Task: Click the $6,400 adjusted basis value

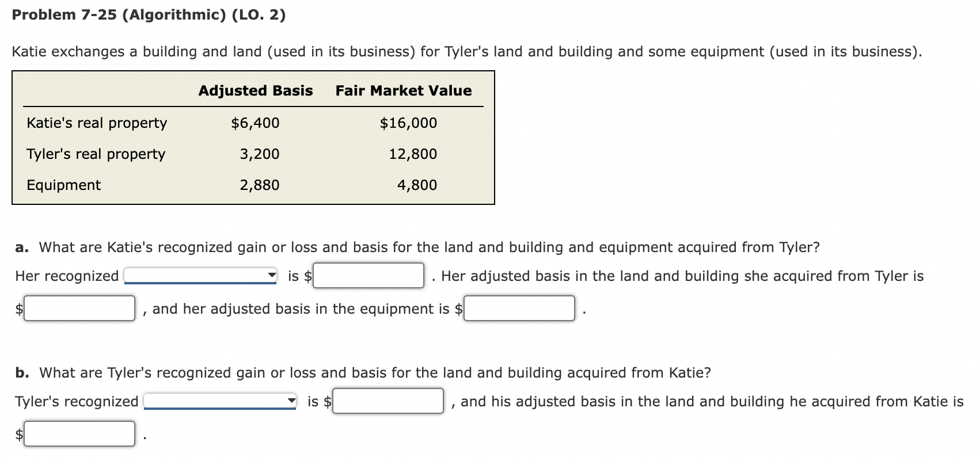Action: pos(255,123)
